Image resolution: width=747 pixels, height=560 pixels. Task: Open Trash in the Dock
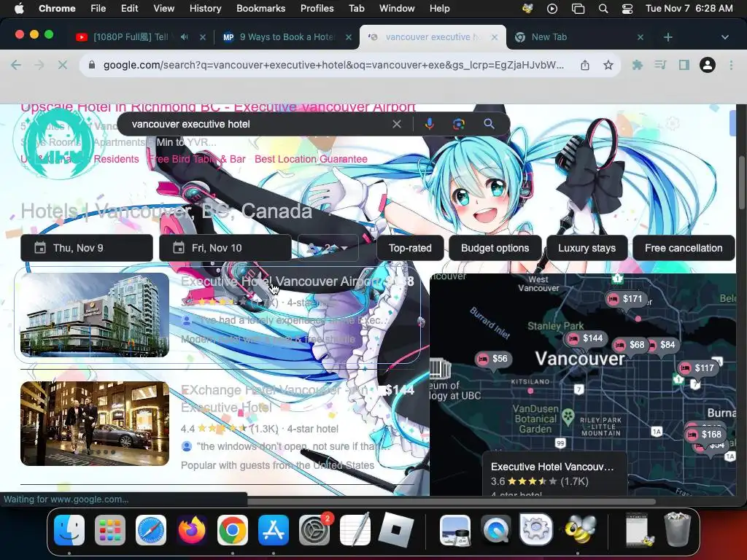(x=678, y=529)
